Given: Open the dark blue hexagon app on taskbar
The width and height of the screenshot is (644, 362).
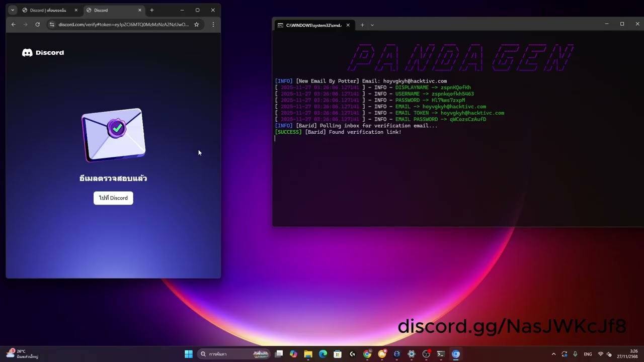Looking at the screenshot, I should 397,354.
